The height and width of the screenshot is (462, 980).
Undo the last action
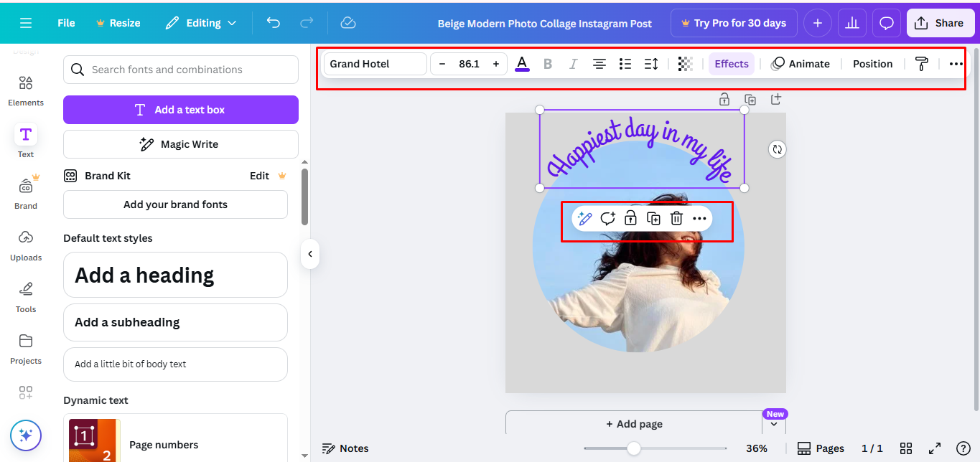click(273, 22)
